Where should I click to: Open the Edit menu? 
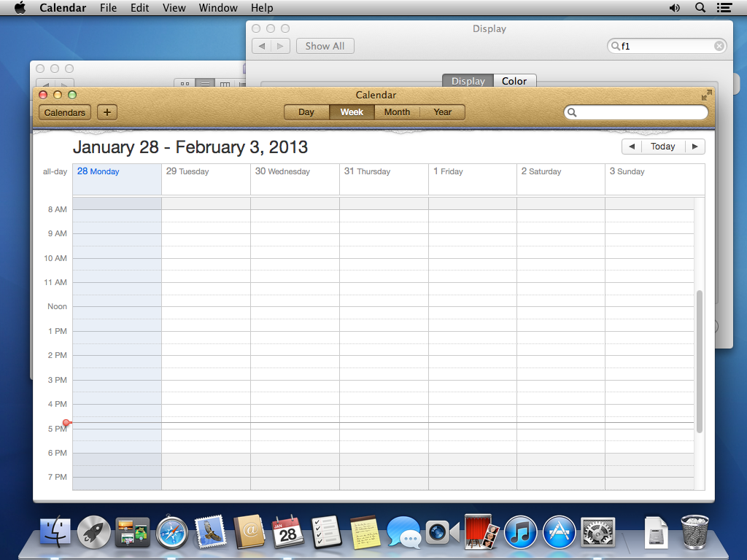(139, 7)
